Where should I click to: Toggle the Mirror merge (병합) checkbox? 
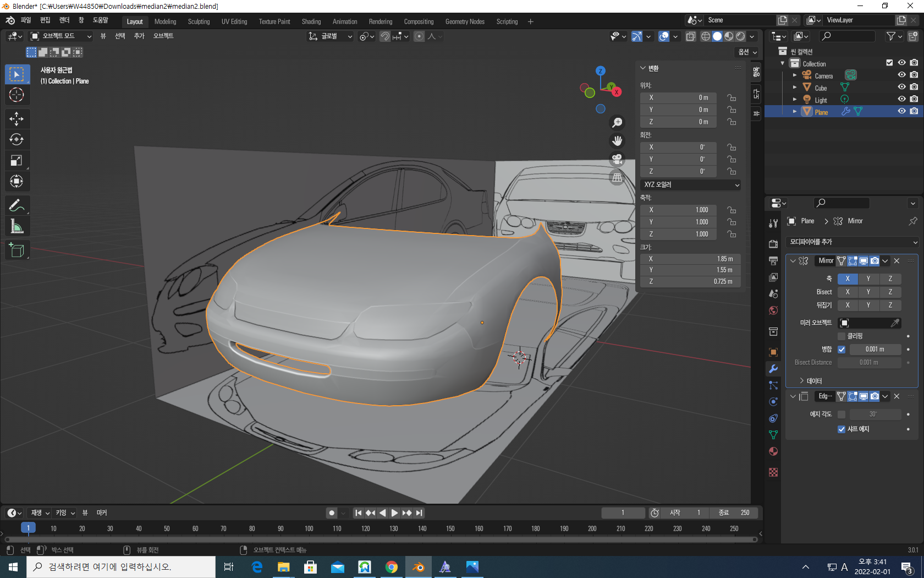tap(842, 350)
